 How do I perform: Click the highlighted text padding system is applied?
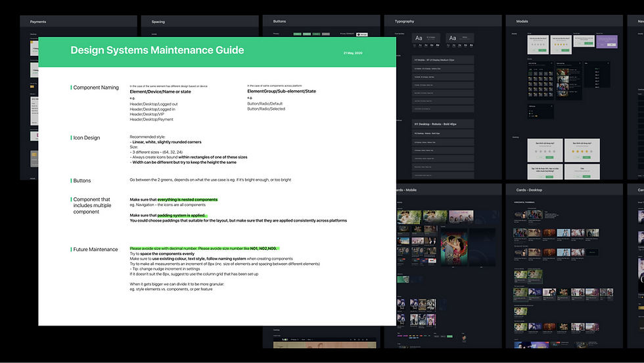pos(181,216)
